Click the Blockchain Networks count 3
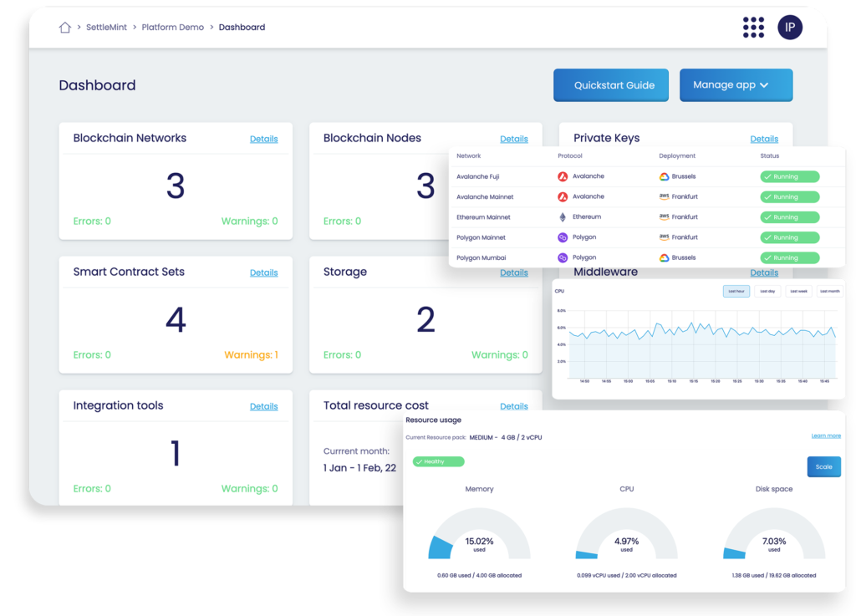856x616 pixels. coord(176,186)
